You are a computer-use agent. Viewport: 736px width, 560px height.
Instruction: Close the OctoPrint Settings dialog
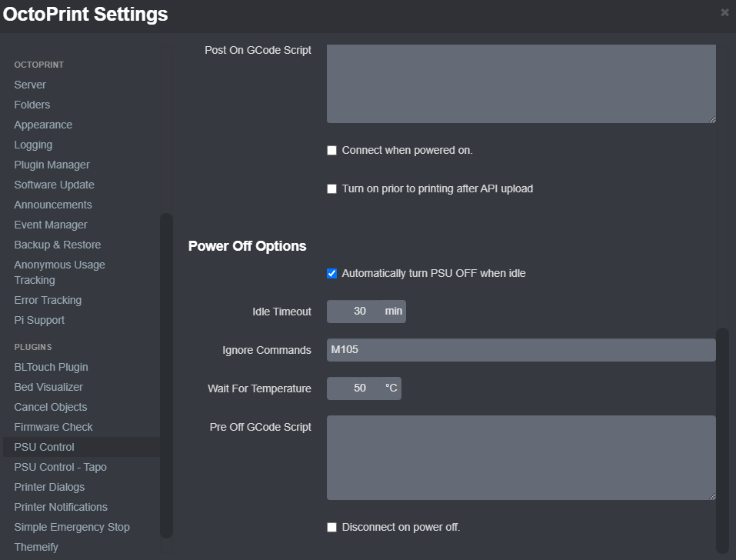pos(724,13)
